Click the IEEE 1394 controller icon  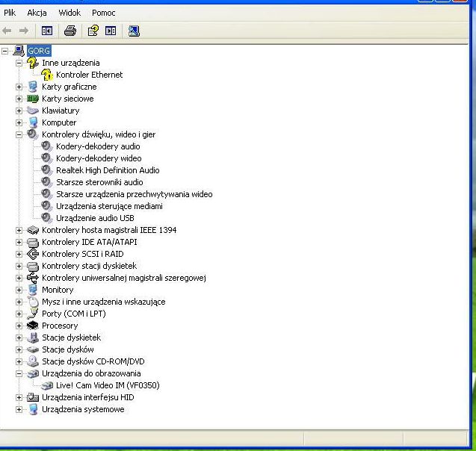[32, 230]
